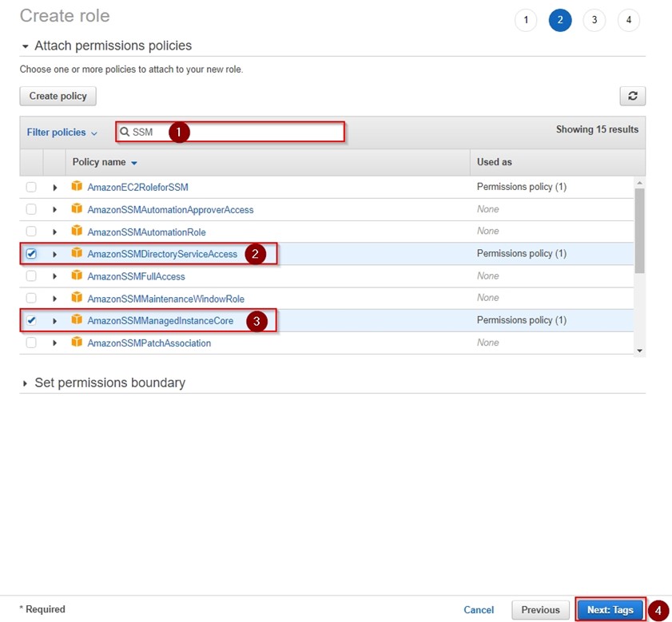Click the AmazonSSMMaintenanceWindowRole policy cube icon
The image size is (672, 622).
click(x=77, y=299)
